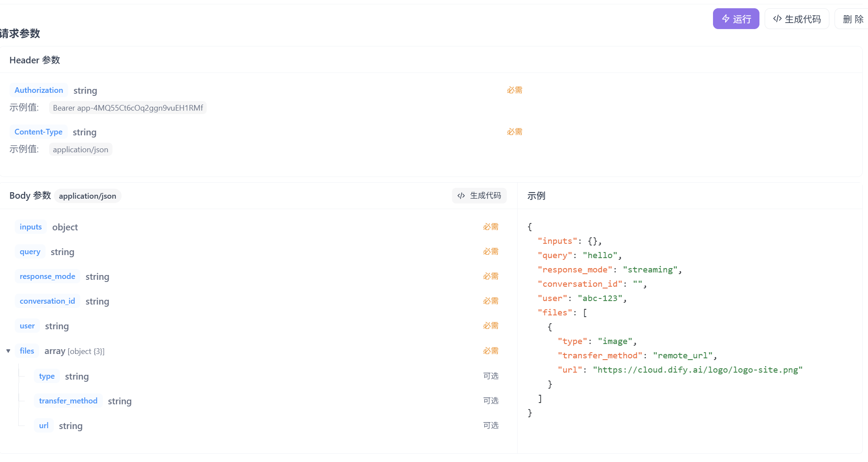Collapse the files array triangle

[x=8, y=351]
